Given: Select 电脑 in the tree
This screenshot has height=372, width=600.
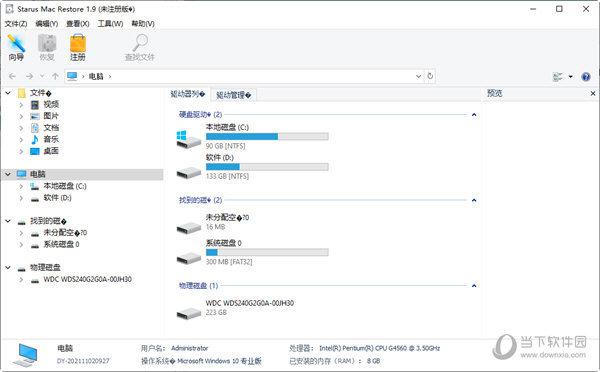Looking at the screenshot, I should [38, 174].
